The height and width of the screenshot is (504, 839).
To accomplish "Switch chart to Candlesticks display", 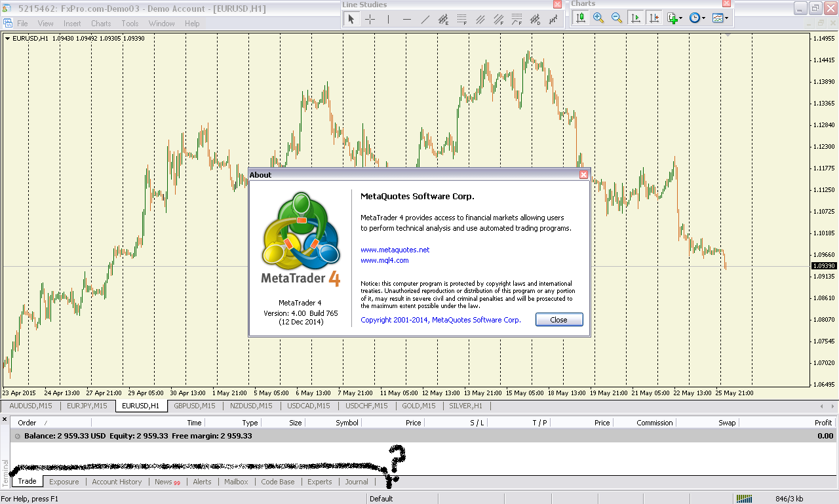I will [580, 18].
